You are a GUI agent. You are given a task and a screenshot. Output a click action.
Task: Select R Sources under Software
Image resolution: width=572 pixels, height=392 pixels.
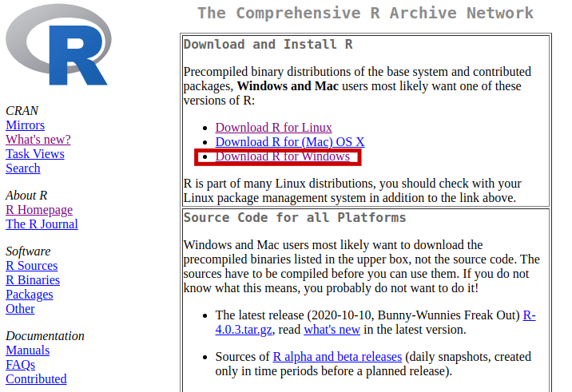(x=31, y=266)
